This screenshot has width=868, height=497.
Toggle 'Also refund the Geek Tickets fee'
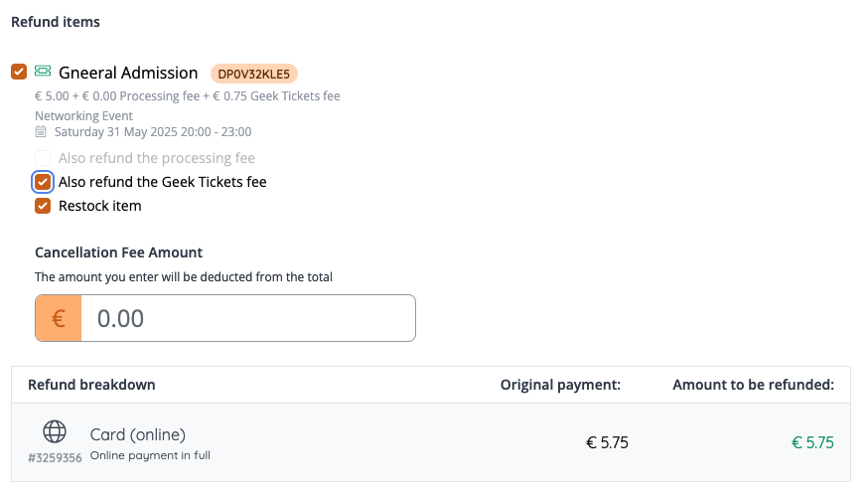[43, 182]
